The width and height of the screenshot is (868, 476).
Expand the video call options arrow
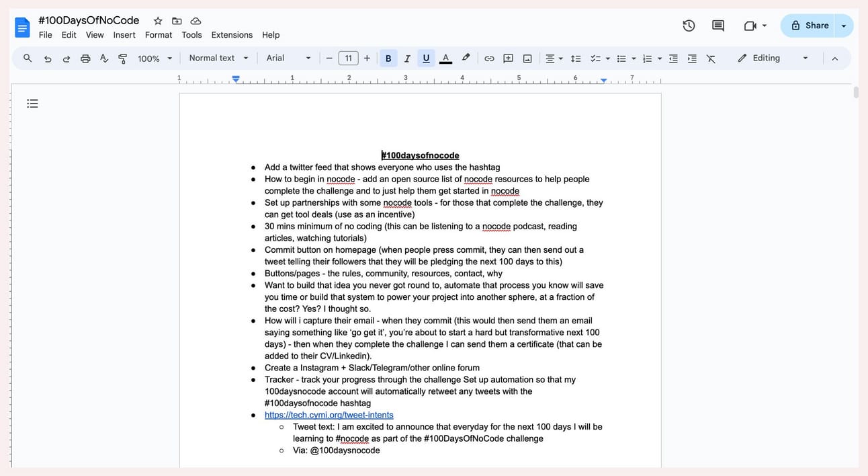click(x=765, y=26)
